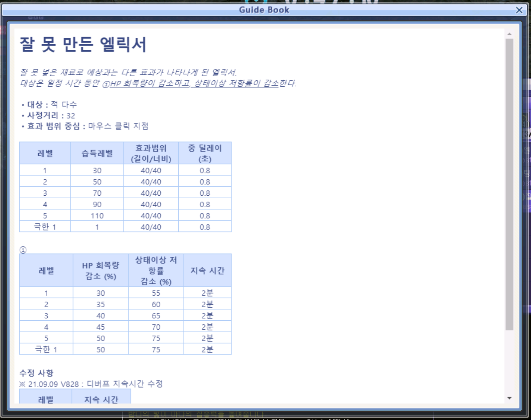Image resolution: width=531 pixels, height=420 pixels.
Task: Click the 'Guide Book' title bar text
Action: (x=264, y=10)
